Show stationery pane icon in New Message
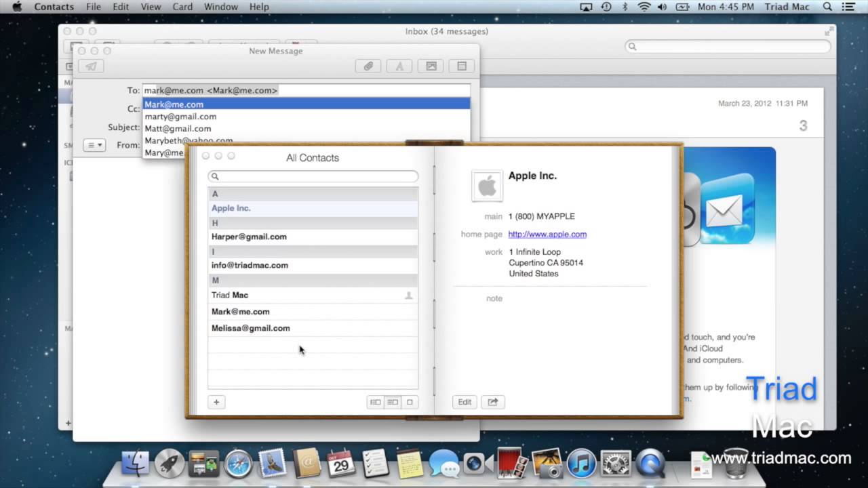The image size is (868, 488). 462,66
